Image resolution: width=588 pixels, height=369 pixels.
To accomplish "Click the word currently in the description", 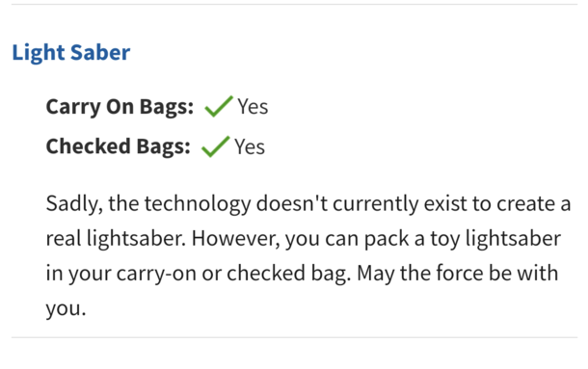I will coord(375,204).
